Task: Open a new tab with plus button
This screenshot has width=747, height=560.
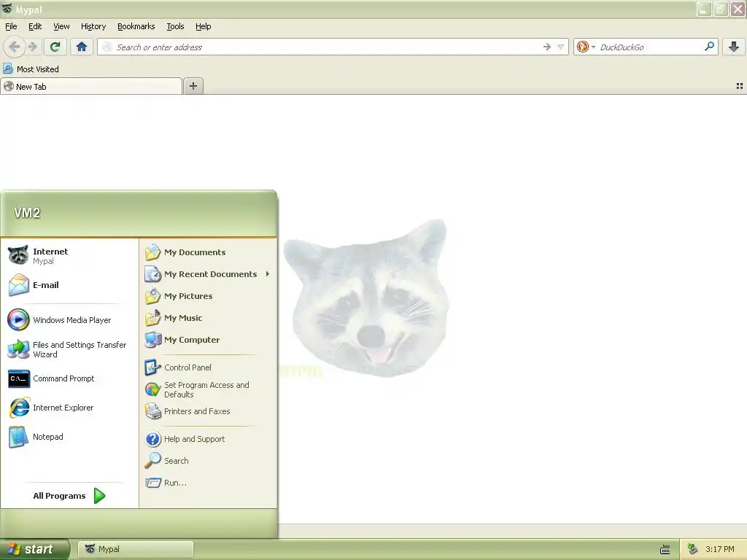Action: (193, 86)
